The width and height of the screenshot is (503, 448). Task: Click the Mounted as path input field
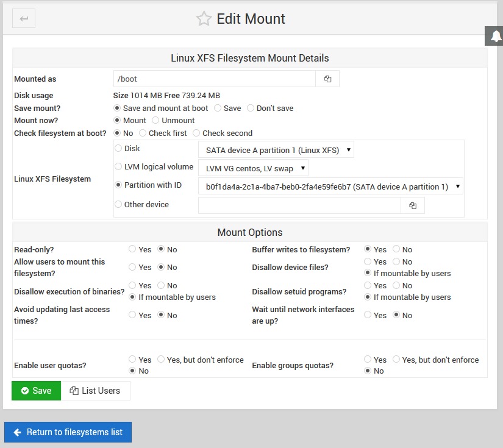(214, 79)
